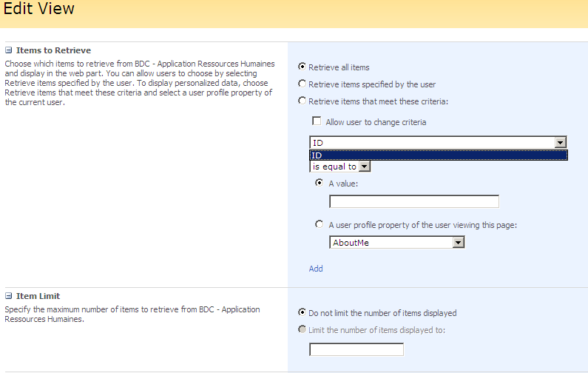Expand the AboutMe profile property dropdown
This screenshot has height=373, width=588.
click(x=458, y=243)
